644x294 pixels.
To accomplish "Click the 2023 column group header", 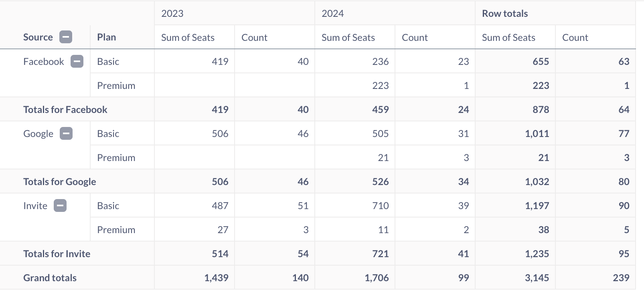I will (x=172, y=14).
